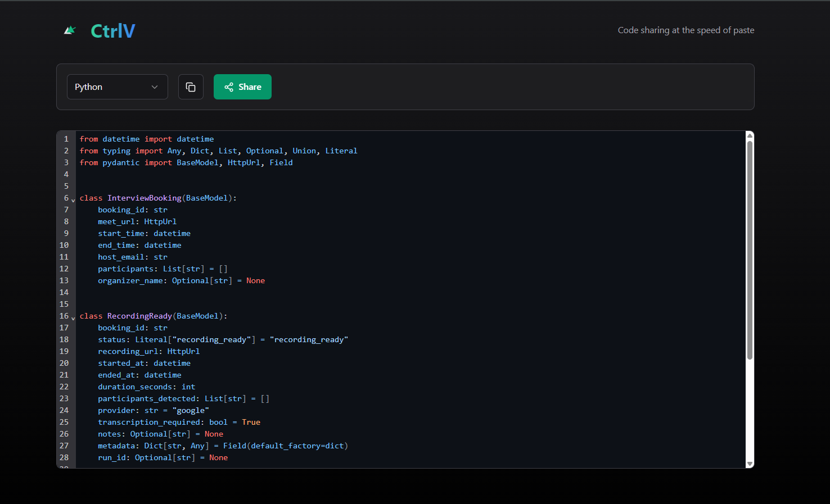Click the CtrlV bird logo icon
The height and width of the screenshot is (504, 830).
tap(70, 30)
